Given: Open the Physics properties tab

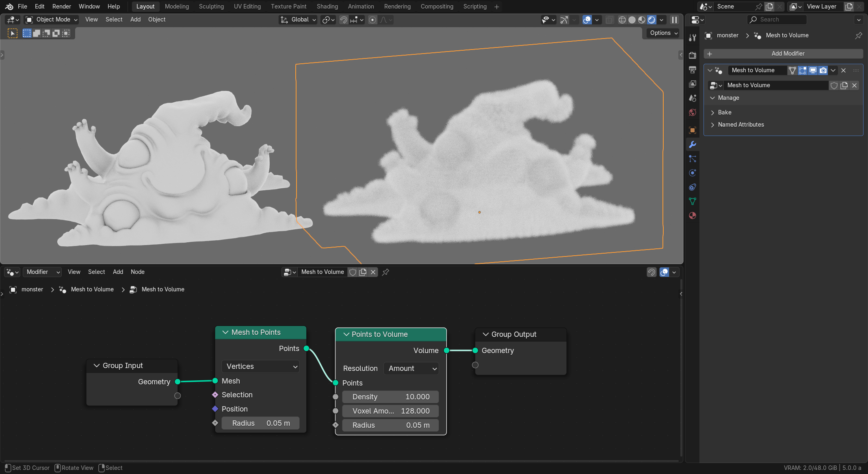Looking at the screenshot, I should pos(693,173).
